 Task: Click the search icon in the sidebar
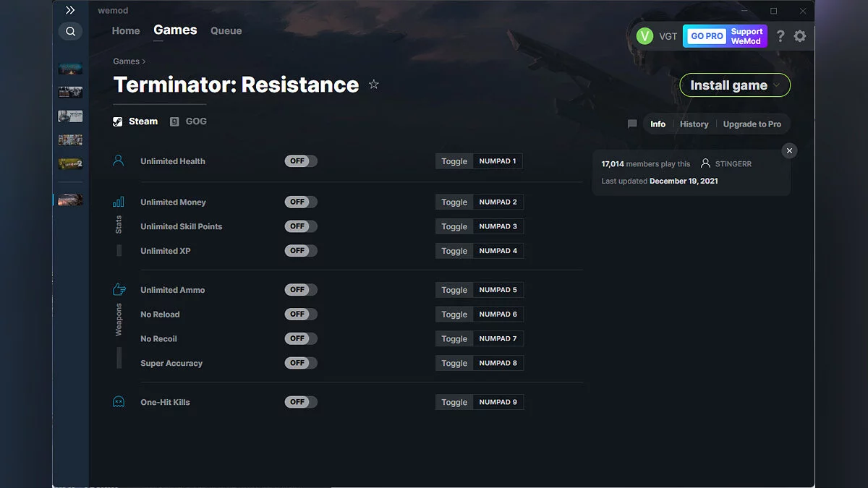(69, 31)
